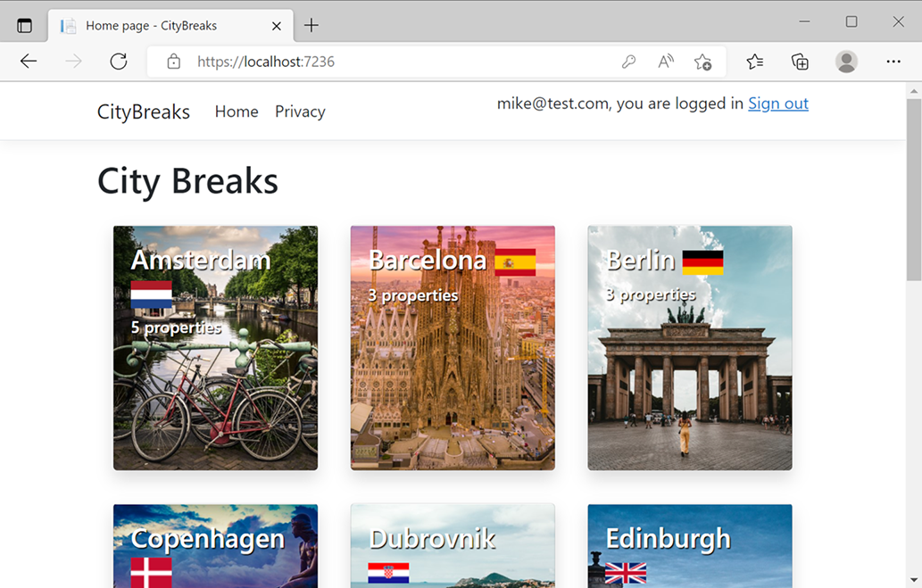Open the Edinburgh city card
Viewport: 922px width, 588px height.
[690, 546]
